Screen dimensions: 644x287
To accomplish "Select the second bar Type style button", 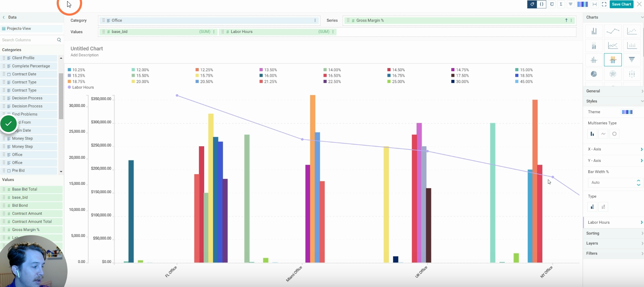I will tap(603, 207).
